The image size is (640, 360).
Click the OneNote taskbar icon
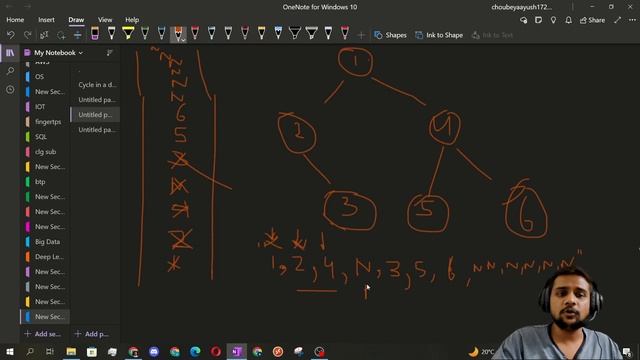click(237, 351)
